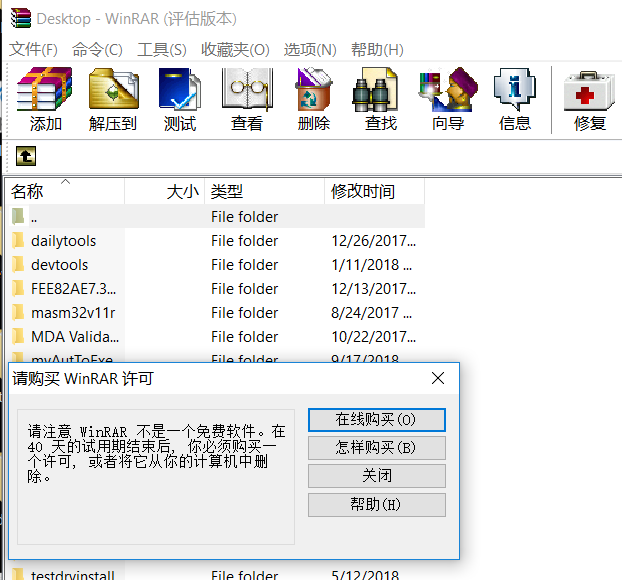Click the 关闭 button in dialog
The image size is (622, 580).
coord(377,476)
